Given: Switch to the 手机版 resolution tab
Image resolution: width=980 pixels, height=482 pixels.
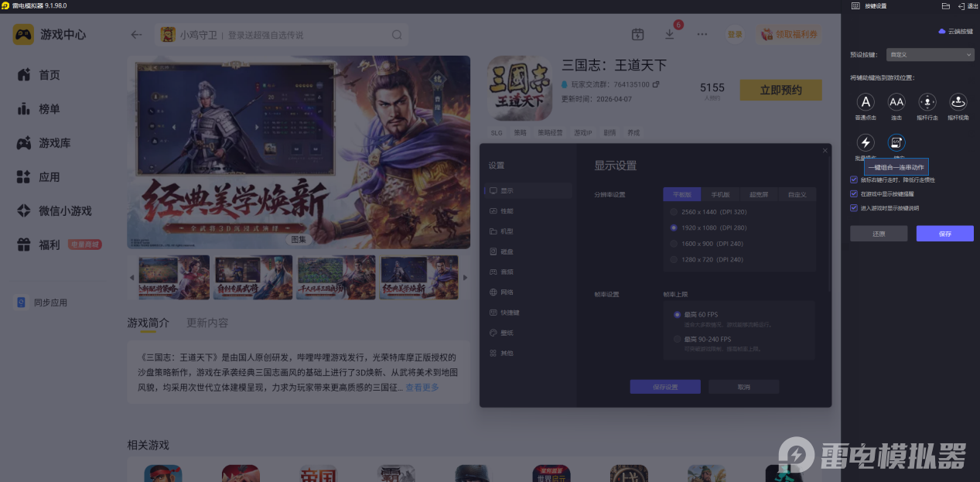Looking at the screenshot, I should pos(720,194).
